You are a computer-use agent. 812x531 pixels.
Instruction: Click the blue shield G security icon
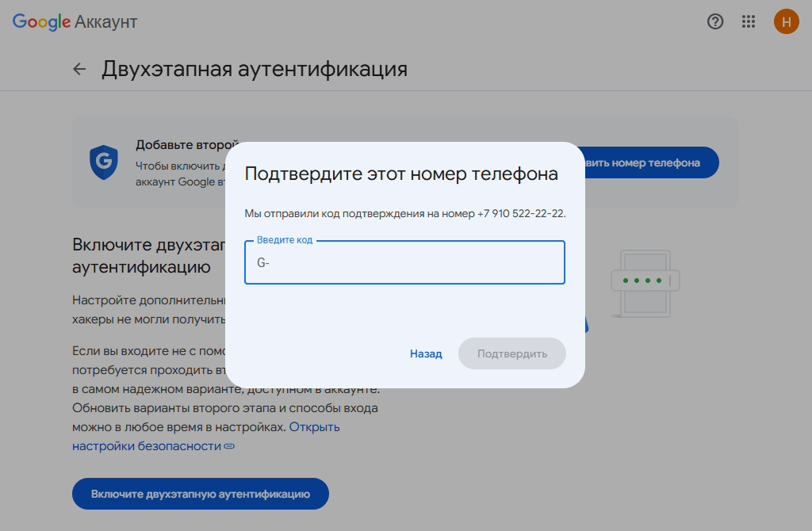[x=103, y=162]
